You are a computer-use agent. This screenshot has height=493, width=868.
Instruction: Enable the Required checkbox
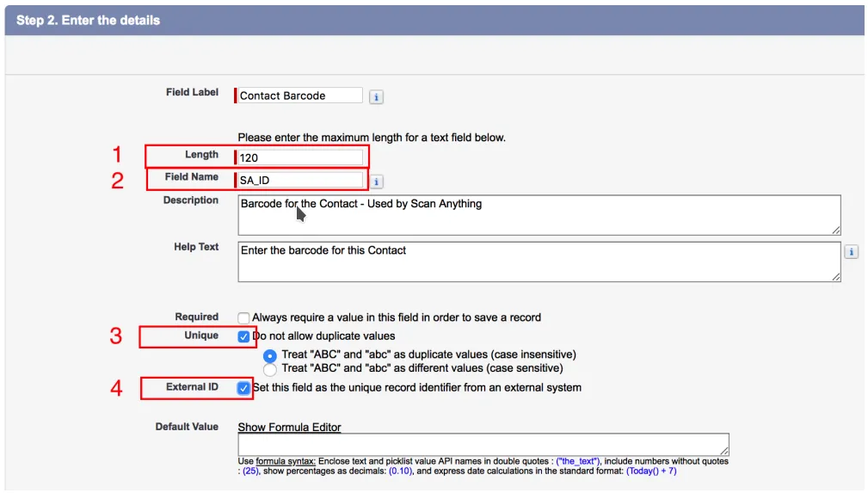243,318
